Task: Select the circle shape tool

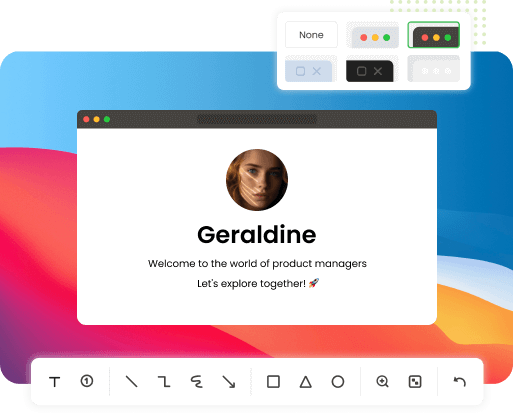Action: 338,382
